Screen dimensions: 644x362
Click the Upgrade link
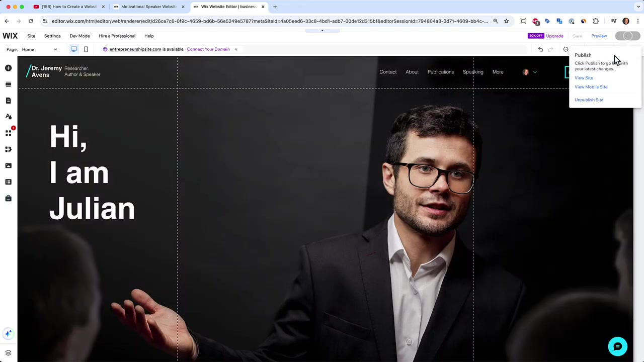click(554, 36)
